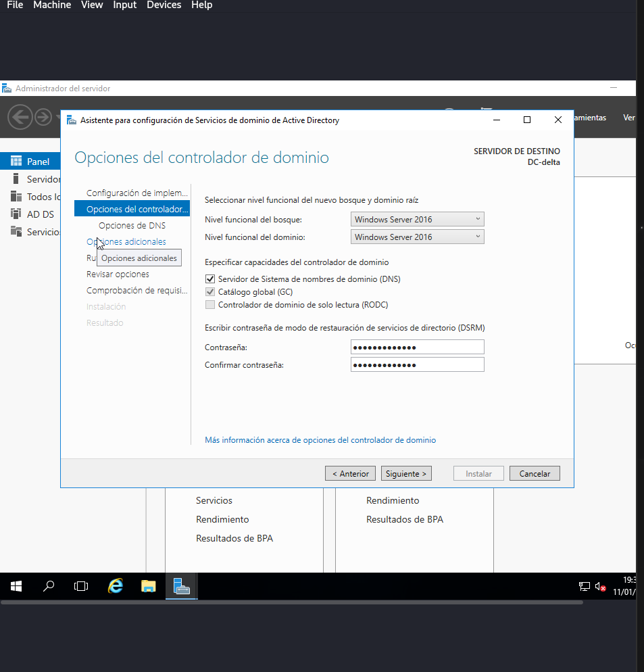Click Rendimiento in right dashboard tile
This screenshot has width=644, height=672.
coord(393,500)
